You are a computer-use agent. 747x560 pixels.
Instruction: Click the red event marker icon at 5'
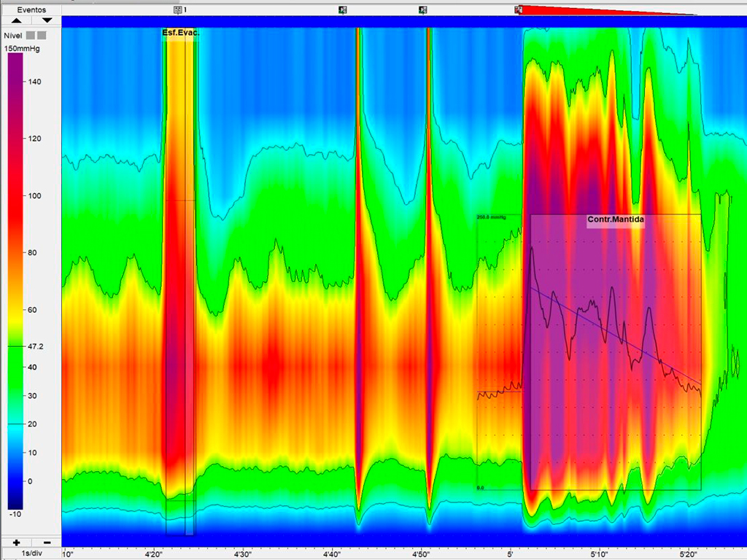click(x=518, y=9)
